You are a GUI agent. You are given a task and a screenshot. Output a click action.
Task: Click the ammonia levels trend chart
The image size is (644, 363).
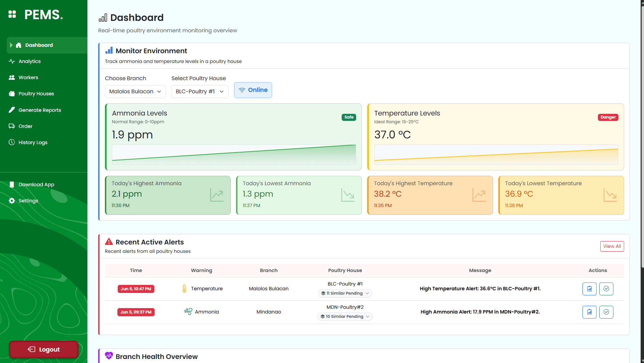[234, 154]
